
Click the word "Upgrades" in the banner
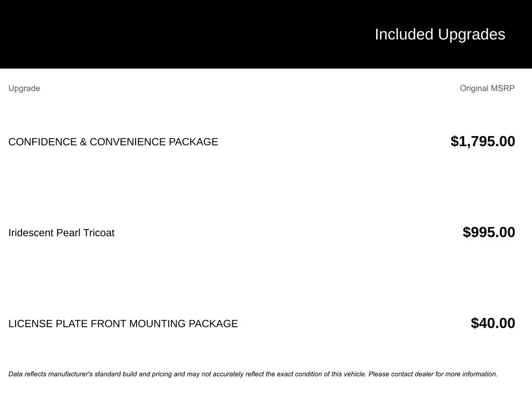click(x=471, y=34)
